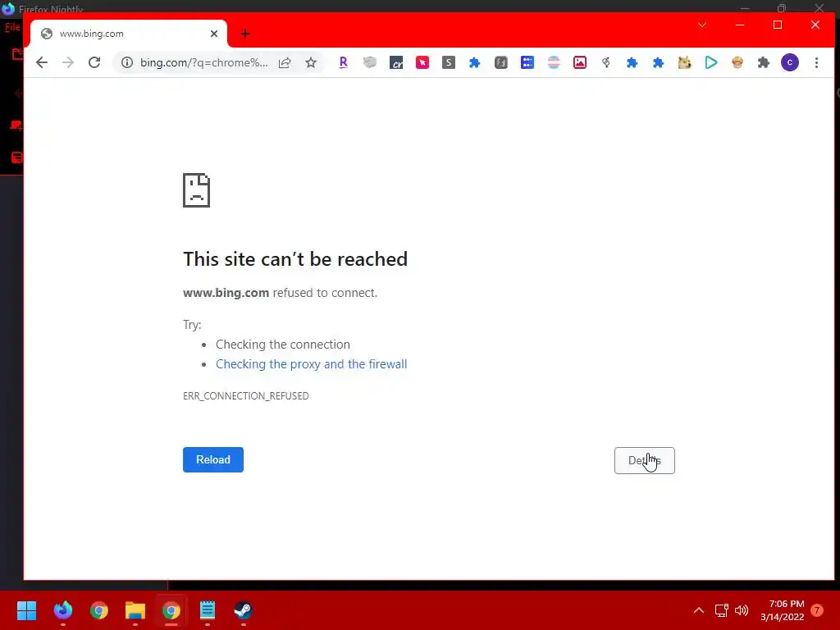The height and width of the screenshot is (630, 840).
Task: Open the gender-symbol extension icon
Action: coord(606,62)
